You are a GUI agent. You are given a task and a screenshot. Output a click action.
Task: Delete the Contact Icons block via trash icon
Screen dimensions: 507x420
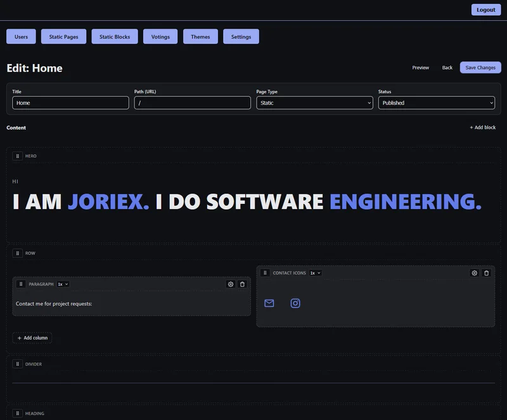tap(486, 273)
